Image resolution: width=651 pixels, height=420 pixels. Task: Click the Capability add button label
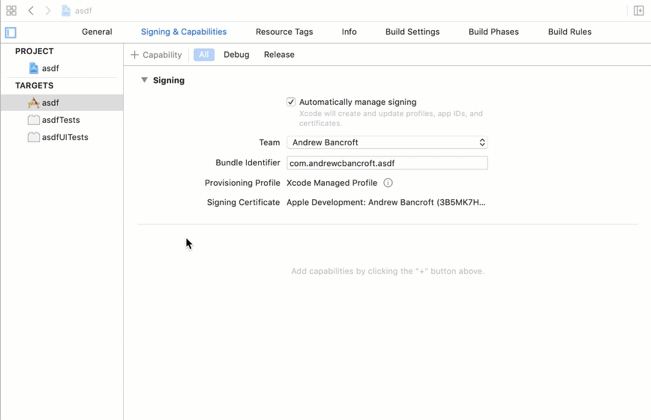coord(162,55)
